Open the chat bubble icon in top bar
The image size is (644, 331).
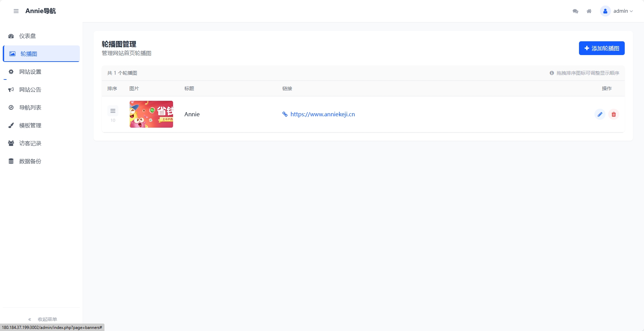pyautogui.click(x=575, y=11)
